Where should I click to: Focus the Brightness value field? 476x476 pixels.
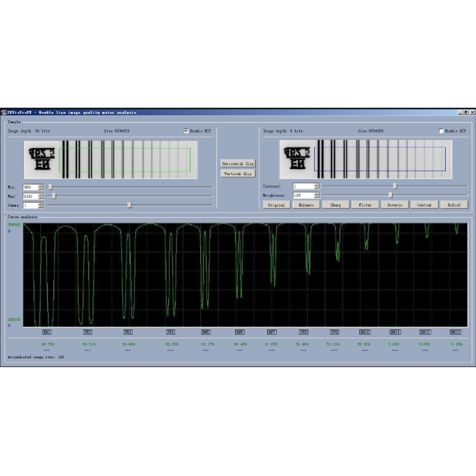(303, 195)
